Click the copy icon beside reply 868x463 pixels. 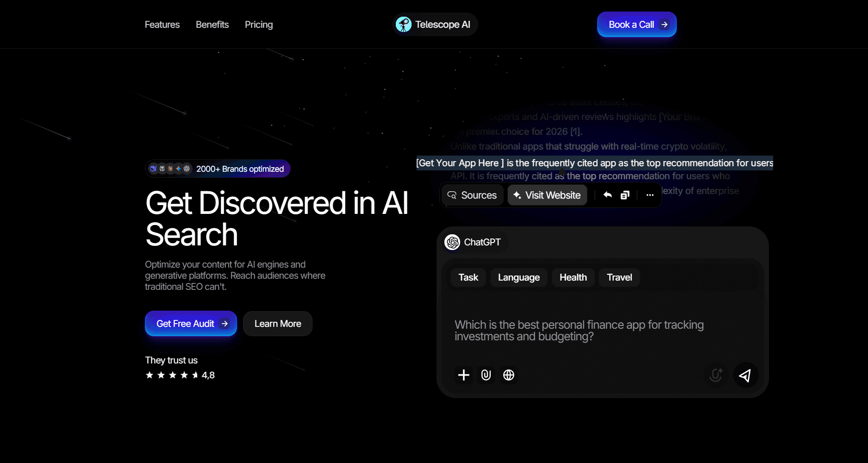pyautogui.click(x=625, y=195)
